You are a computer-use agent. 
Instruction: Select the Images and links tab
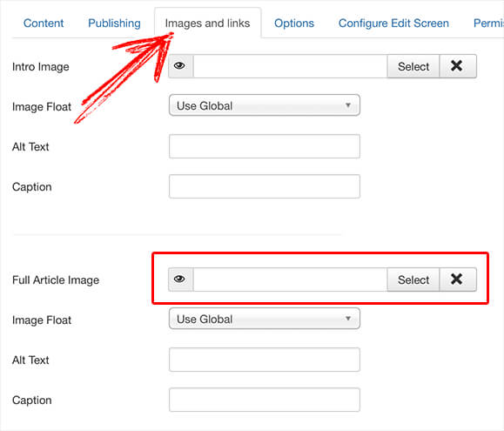pyautogui.click(x=208, y=24)
